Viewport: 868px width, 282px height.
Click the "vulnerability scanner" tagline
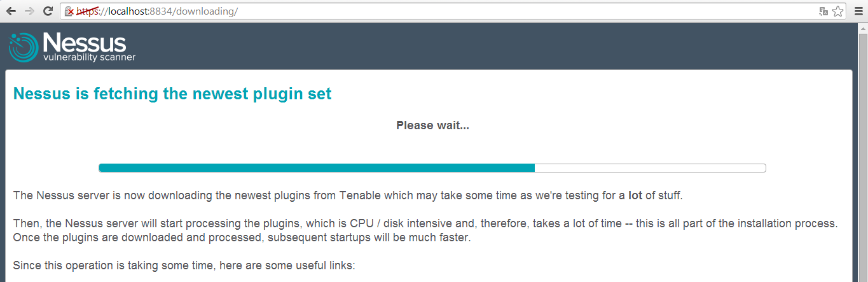pos(89,57)
